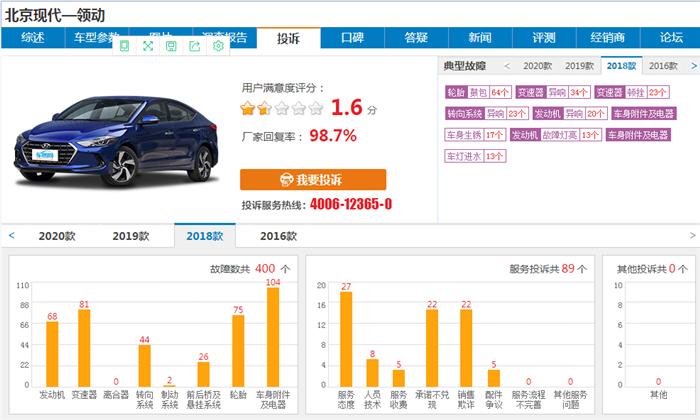Click the green save disk icon
The image size is (700, 420).
[x=171, y=46]
